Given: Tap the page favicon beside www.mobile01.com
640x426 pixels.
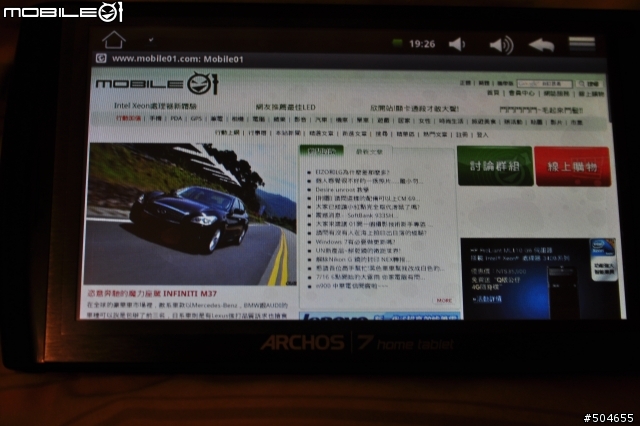Looking at the screenshot, I should coord(101,58).
